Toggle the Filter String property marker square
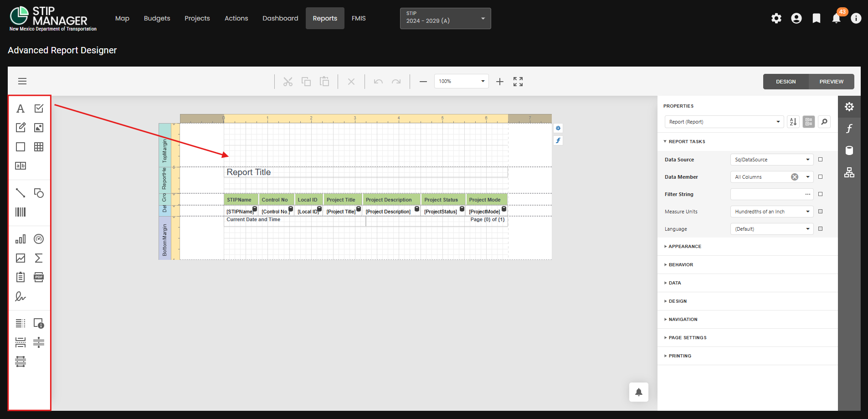 point(821,194)
